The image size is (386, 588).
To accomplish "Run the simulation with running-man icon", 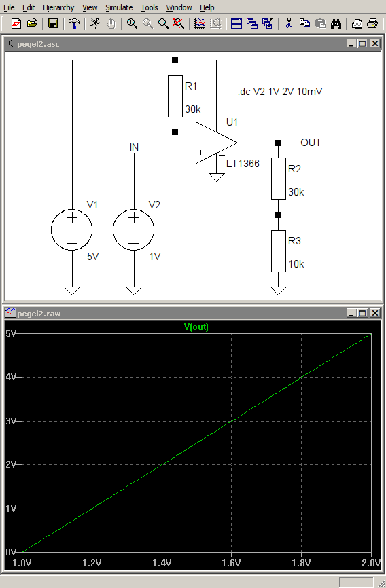I will point(94,24).
